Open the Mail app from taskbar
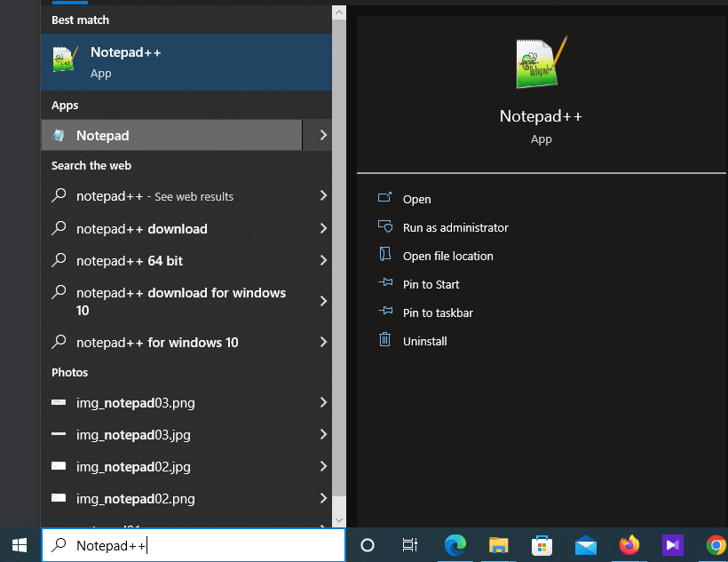This screenshot has width=728, height=562. [585, 545]
